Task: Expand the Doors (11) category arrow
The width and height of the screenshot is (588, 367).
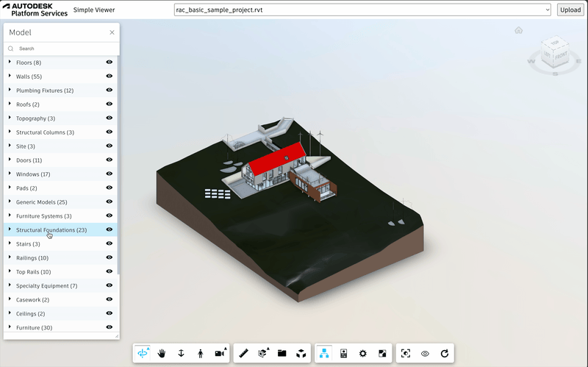Action: tap(10, 160)
